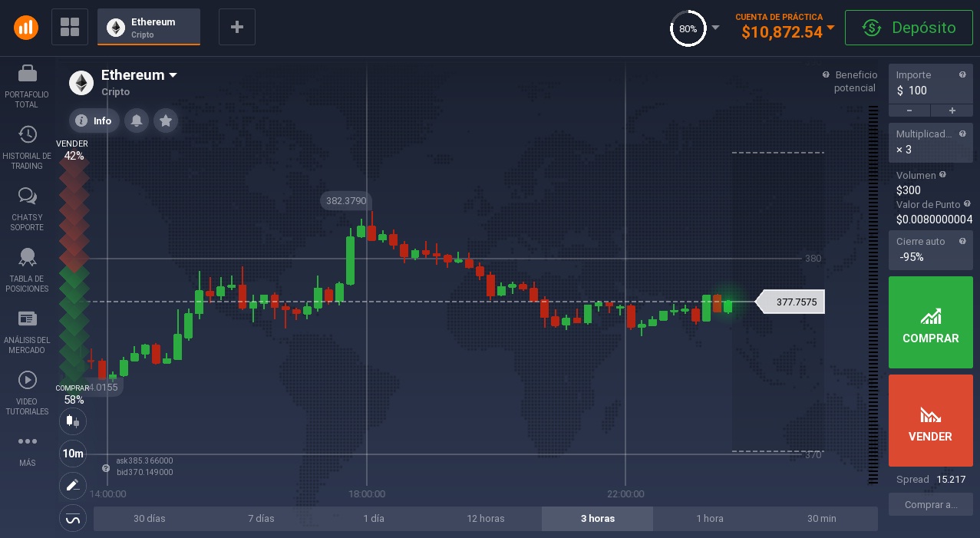
Task: Open the asset grid layout icon
Action: click(70, 28)
